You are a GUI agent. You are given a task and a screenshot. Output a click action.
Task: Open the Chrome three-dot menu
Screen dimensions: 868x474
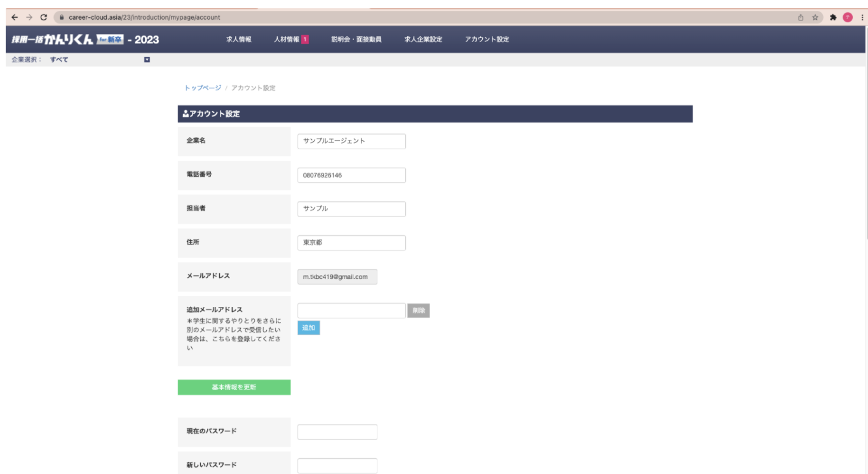[x=862, y=17]
